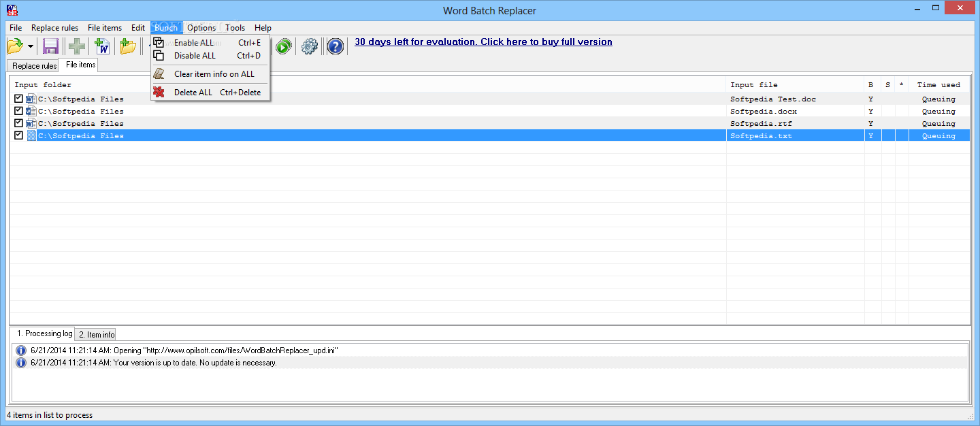Select Clear item info on ALL
Image resolution: width=980 pixels, height=426 pixels.
coord(210,74)
